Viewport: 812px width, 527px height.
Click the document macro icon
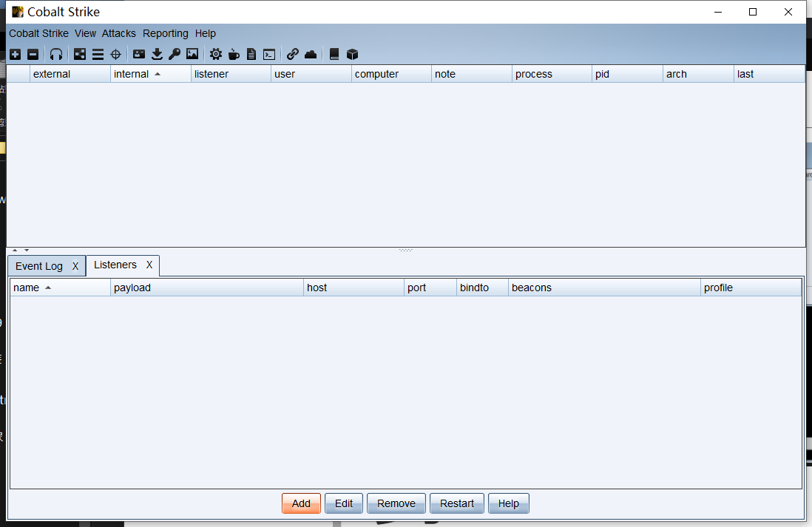coord(251,55)
